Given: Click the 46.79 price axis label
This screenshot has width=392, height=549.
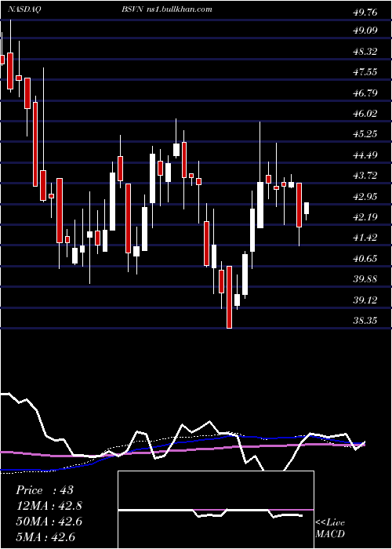Looking at the screenshot, I should [365, 93].
